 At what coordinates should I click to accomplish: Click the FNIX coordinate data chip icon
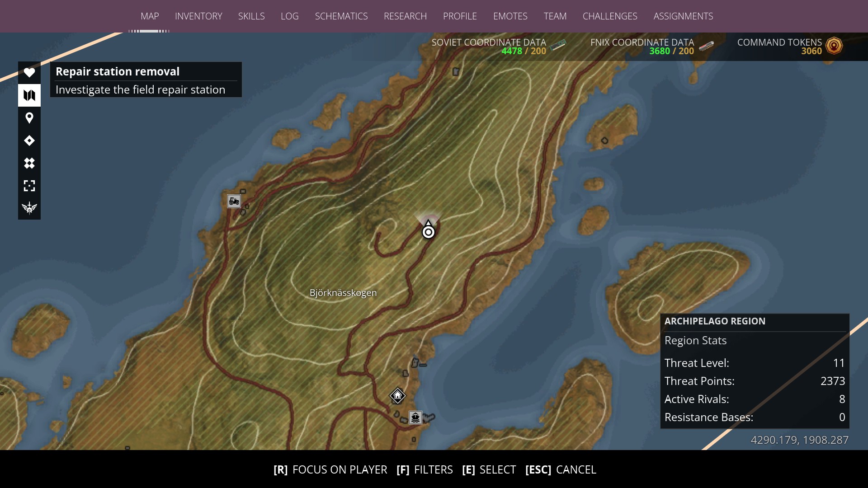(706, 46)
